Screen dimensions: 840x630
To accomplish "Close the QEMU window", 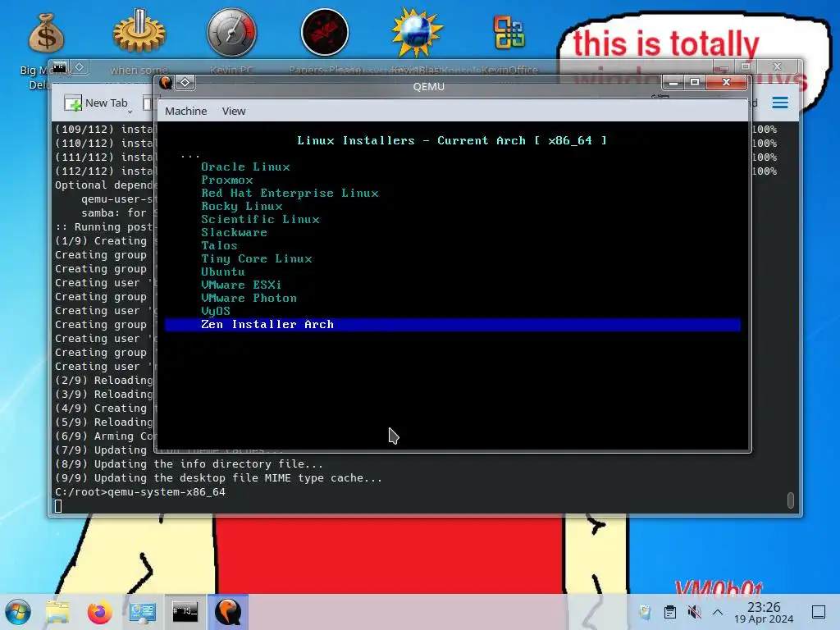I will (727, 83).
